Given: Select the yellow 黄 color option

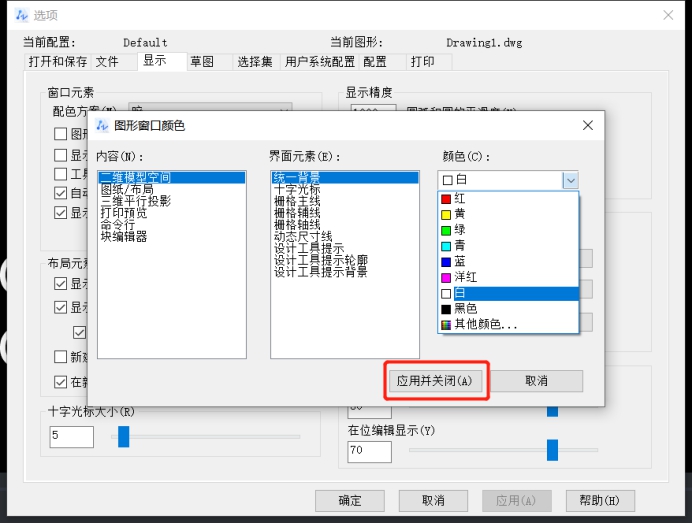Looking at the screenshot, I should click(x=508, y=214).
